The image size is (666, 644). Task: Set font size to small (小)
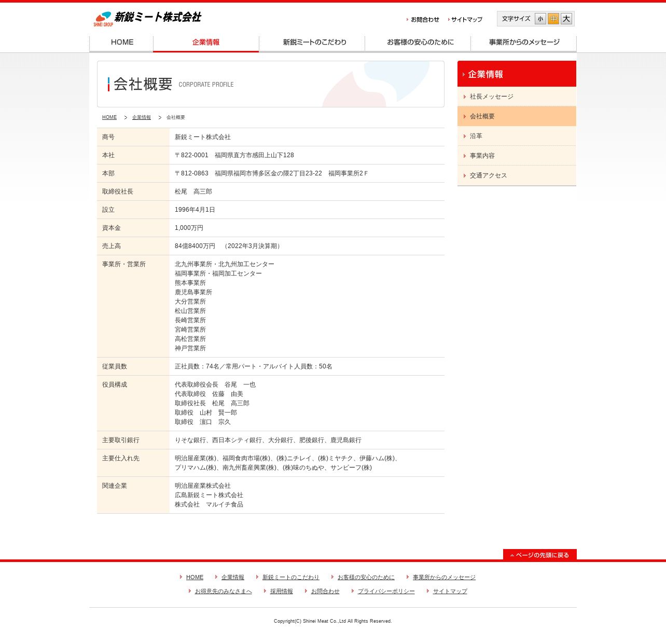point(540,19)
